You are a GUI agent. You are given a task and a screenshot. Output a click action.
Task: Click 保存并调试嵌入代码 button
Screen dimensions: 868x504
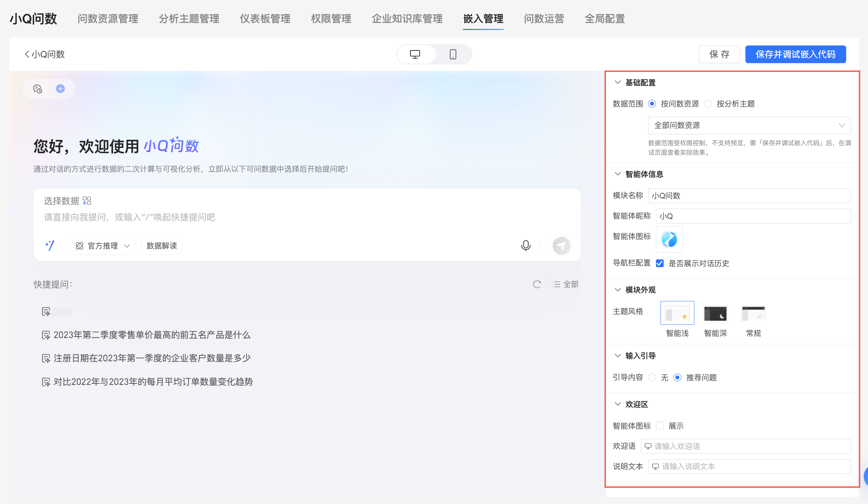(795, 54)
